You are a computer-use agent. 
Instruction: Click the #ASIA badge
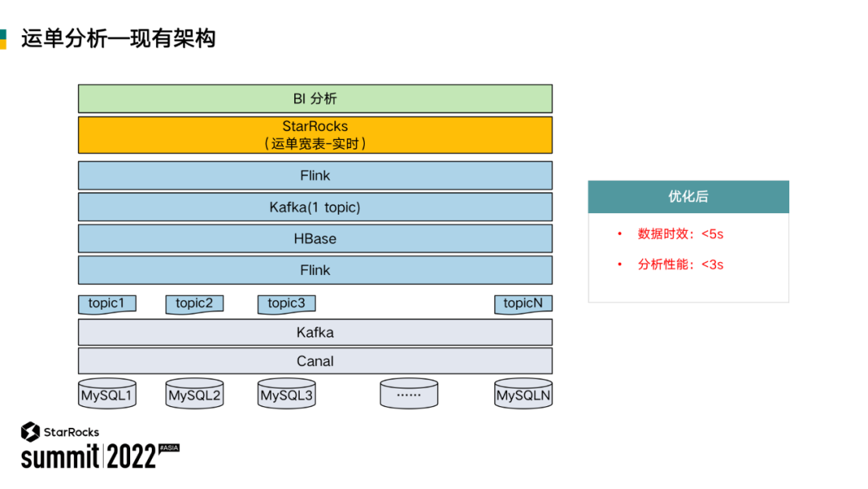(x=170, y=448)
